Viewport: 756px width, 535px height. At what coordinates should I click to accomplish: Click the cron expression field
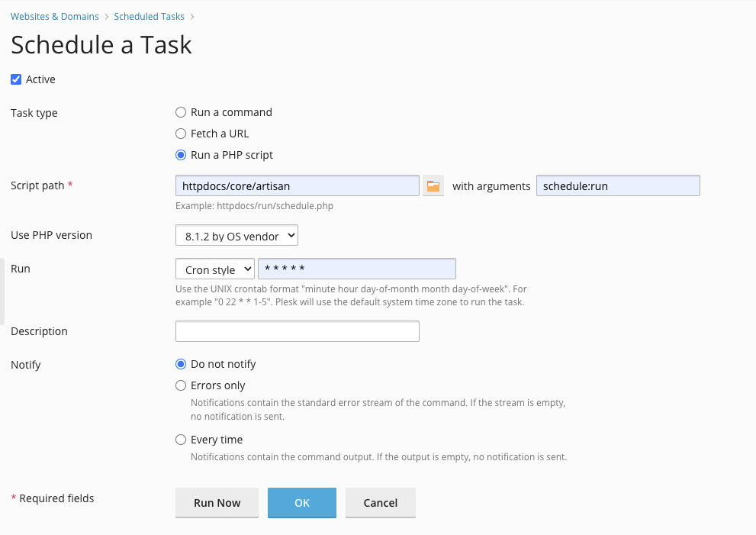pyautogui.click(x=357, y=269)
